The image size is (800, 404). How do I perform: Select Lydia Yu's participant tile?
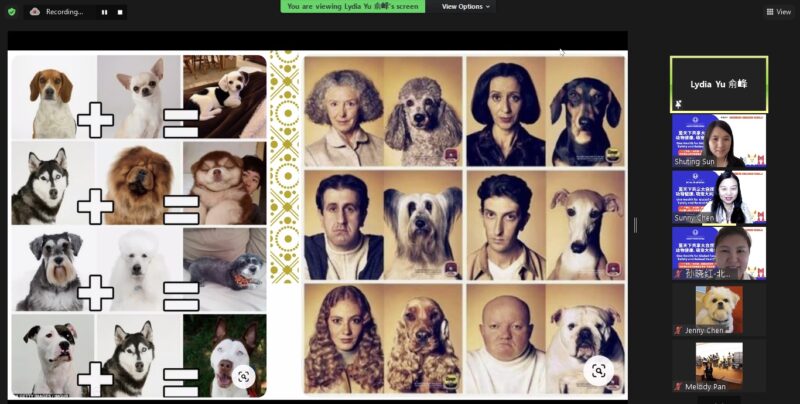[719, 83]
